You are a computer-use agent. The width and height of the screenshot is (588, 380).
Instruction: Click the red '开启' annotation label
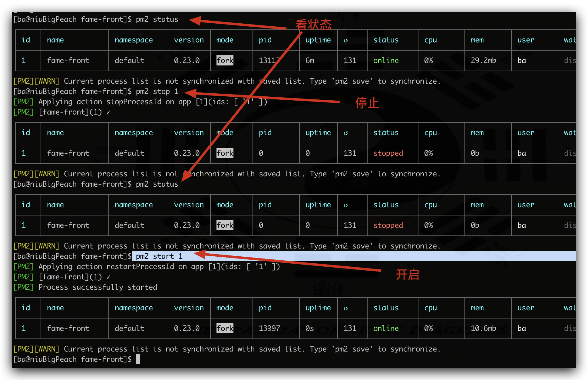tap(407, 275)
